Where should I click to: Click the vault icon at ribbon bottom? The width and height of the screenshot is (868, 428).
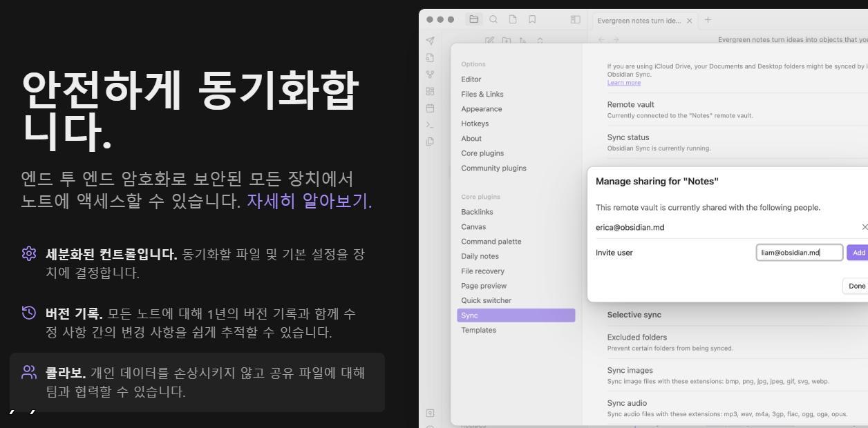pyautogui.click(x=430, y=413)
